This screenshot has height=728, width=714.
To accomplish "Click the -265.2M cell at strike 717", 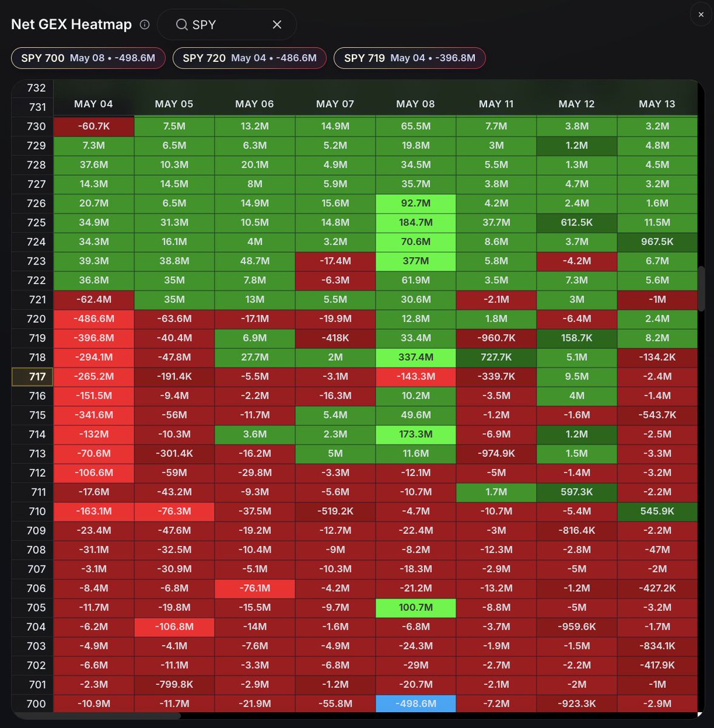I will tap(93, 377).
